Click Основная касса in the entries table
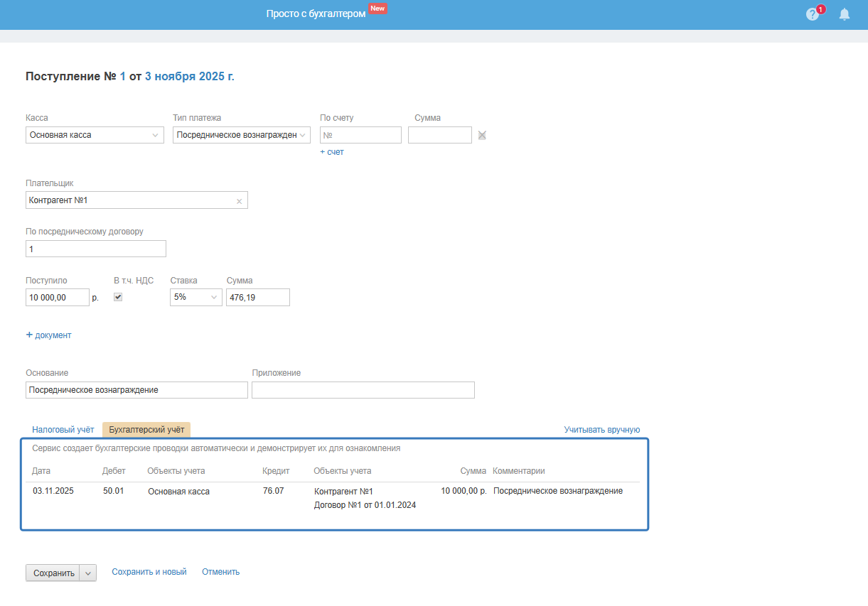 (178, 492)
